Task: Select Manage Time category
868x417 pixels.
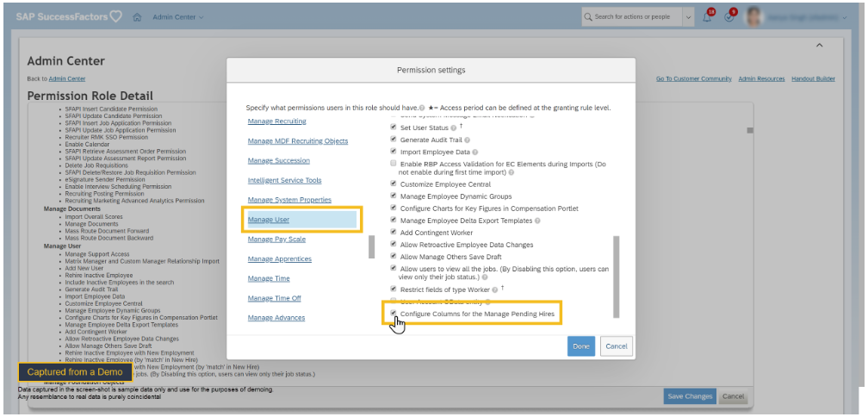Action: [x=269, y=278]
